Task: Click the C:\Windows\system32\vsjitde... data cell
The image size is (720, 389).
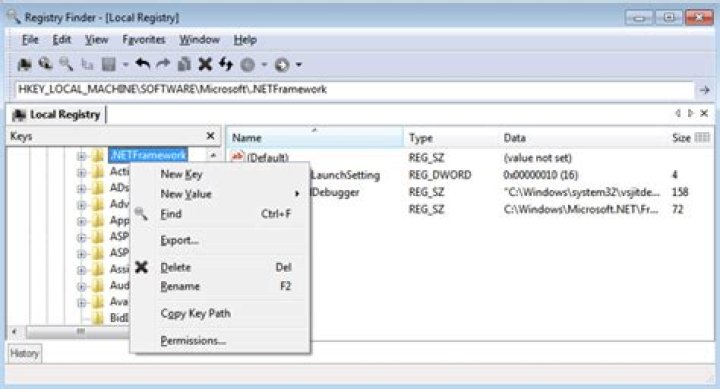Action: pyautogui.click(x=581, y=192)
